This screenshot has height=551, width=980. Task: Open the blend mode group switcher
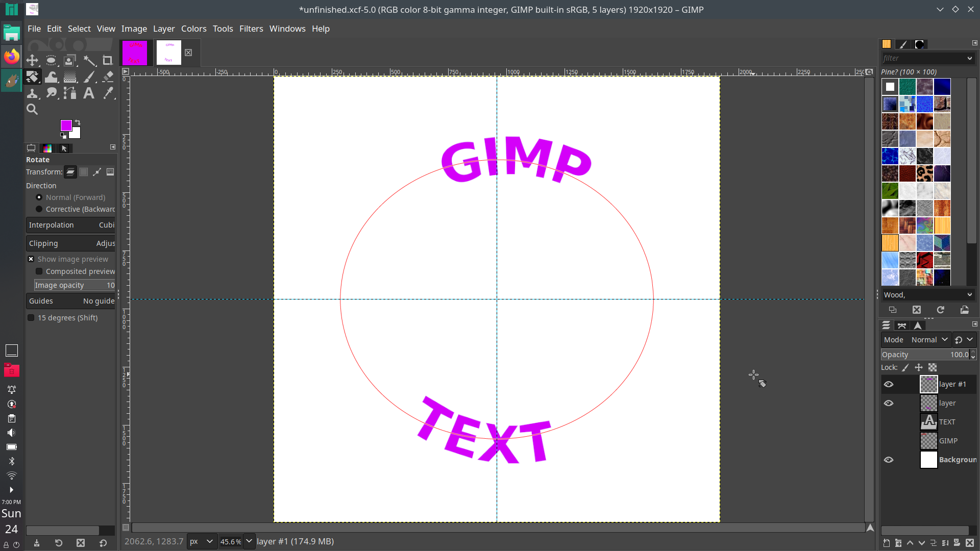[964, 340]
